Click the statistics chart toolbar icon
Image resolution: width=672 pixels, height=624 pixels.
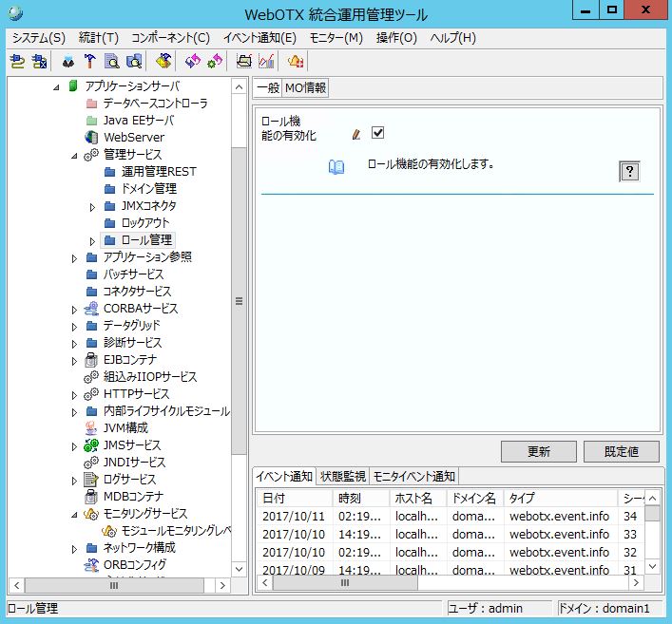click(266, 62)
